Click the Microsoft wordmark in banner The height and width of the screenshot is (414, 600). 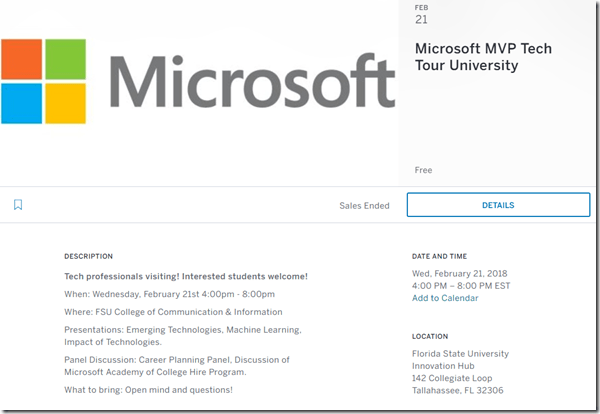[250, 84]
